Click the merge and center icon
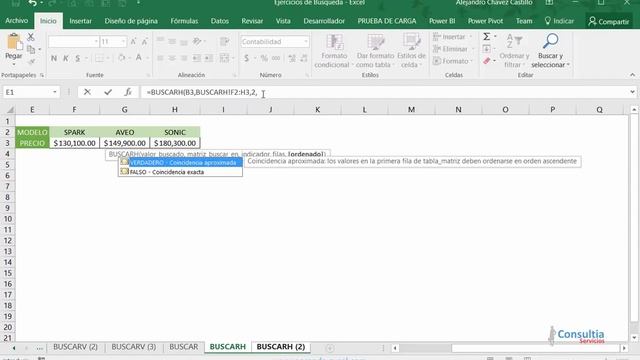Screen dimensions: 640x360 [x=224, y=58]
